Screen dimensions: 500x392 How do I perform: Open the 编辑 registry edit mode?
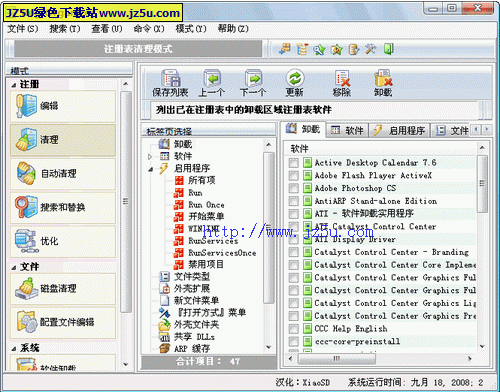(63, 106)
